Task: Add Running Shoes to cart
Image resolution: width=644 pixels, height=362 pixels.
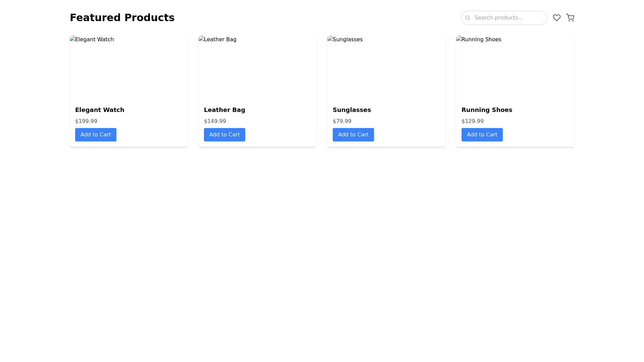Action: coord(482,135)
